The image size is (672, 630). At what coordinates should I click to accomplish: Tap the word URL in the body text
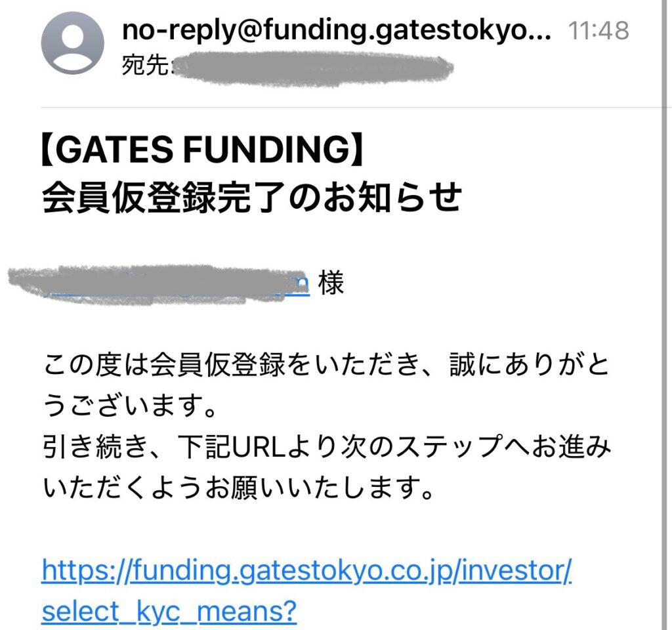click(259, 446)
